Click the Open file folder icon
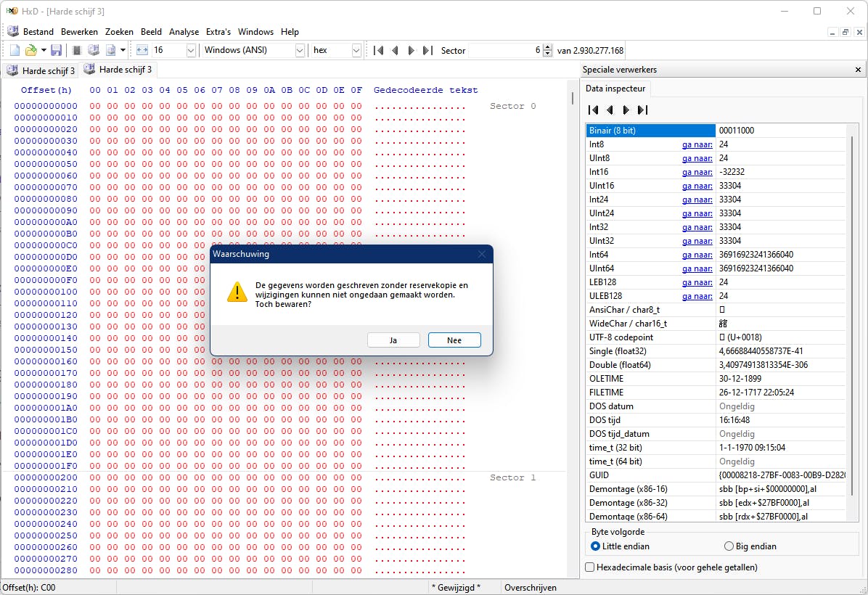The height and width of the screenshot is (595, 868). click(x=31, y=50)
